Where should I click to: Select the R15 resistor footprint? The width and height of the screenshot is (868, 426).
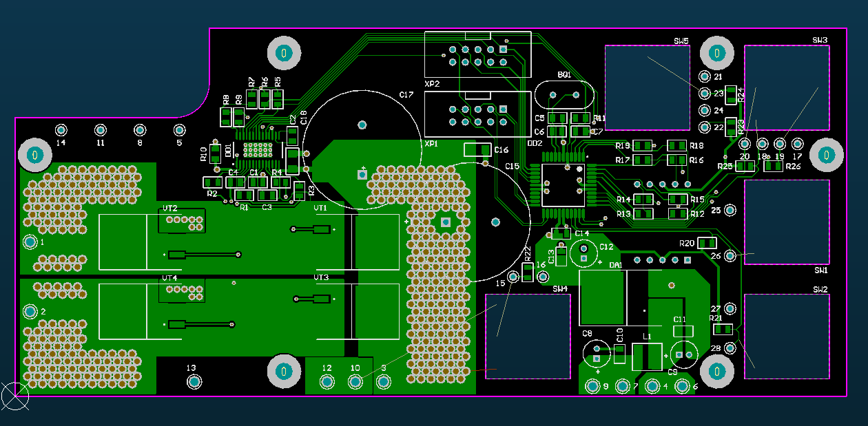tap(679, 200)
